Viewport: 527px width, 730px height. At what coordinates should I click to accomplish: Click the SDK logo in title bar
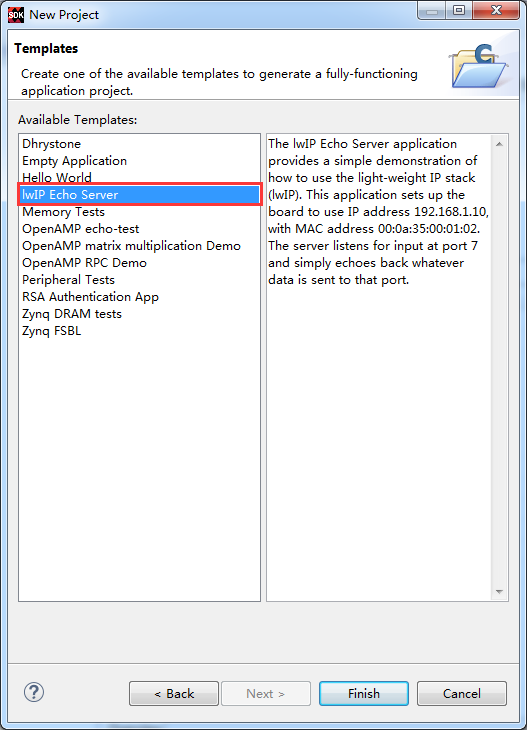15,15
